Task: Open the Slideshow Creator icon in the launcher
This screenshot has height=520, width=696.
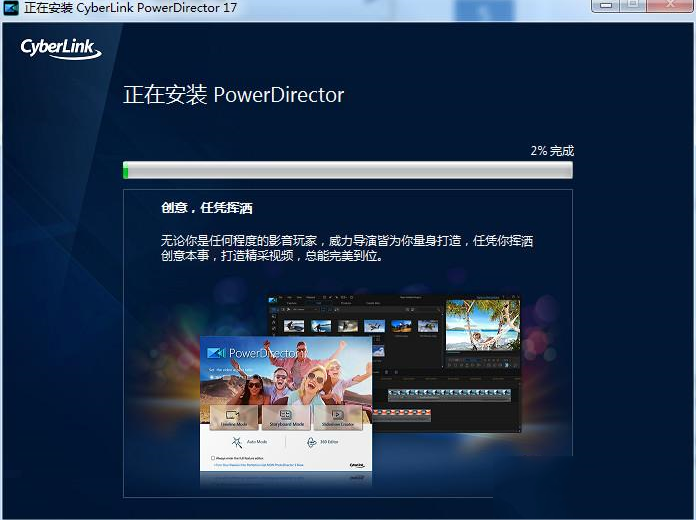Action: click(337, 415)
